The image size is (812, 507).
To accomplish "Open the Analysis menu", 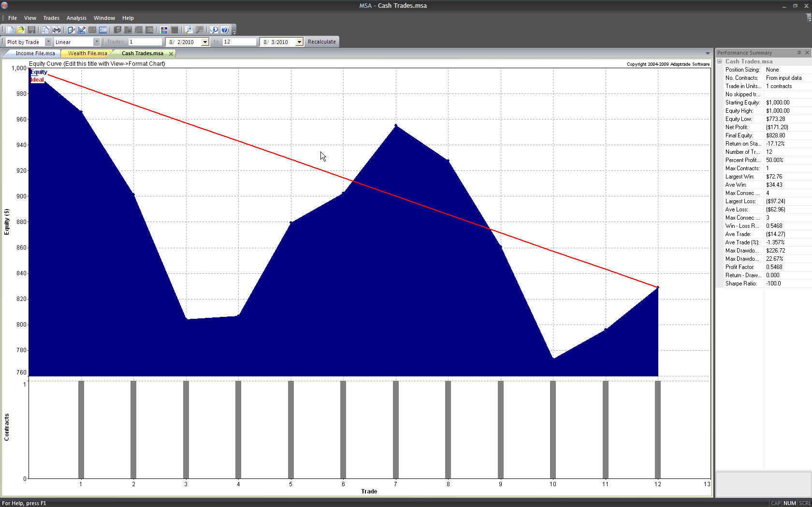I will pos(76,18).
